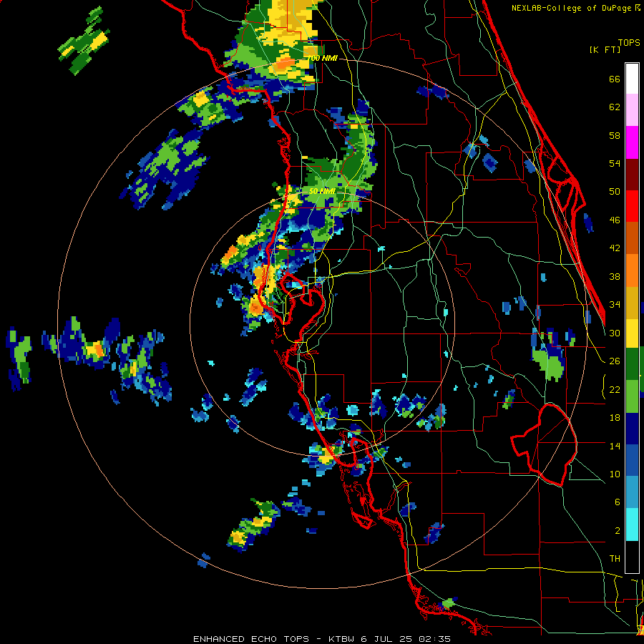
Task: Click the 22 legend value
Action: point(615,389)
